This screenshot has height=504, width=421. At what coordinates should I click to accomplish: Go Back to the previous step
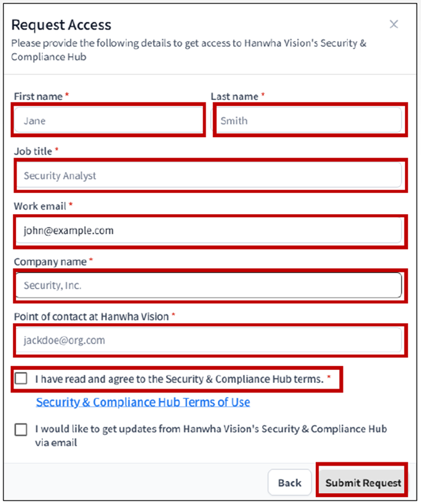(290, 482)
